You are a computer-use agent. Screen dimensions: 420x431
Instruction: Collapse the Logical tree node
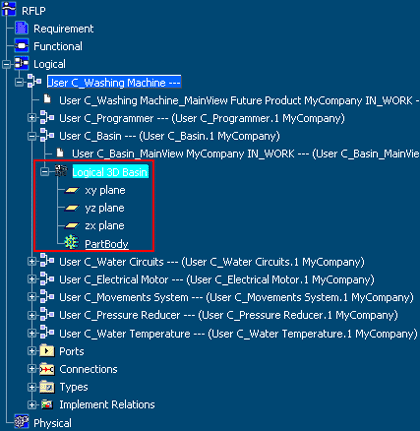click(x=6, y=64)
